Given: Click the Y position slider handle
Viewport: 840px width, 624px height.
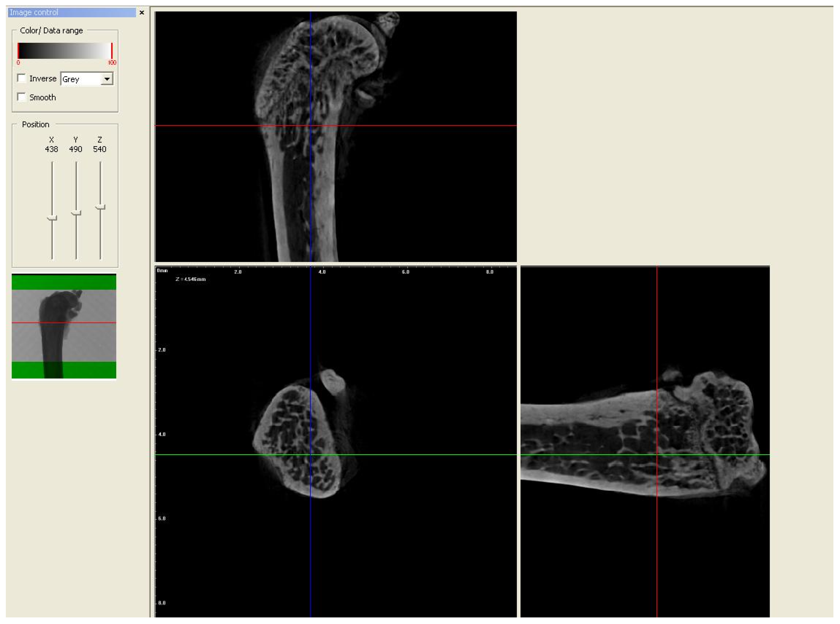Looking at the screenshot, I should 76,213.
